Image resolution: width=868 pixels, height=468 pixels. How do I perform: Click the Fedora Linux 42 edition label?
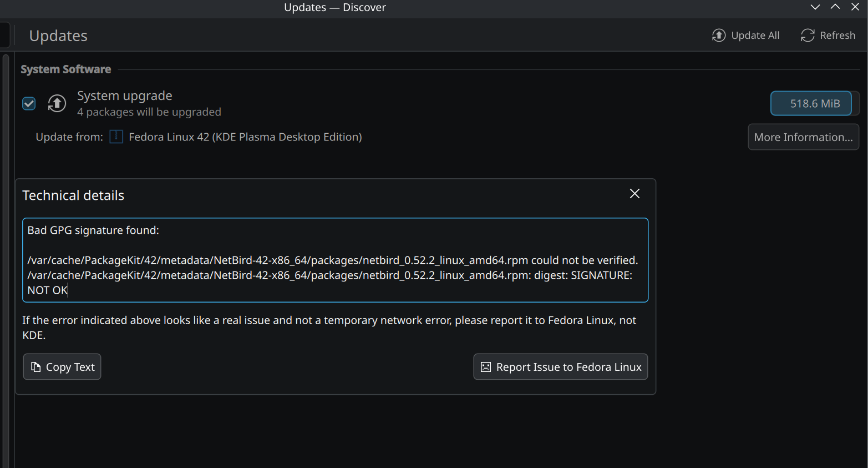click(245, 137)
